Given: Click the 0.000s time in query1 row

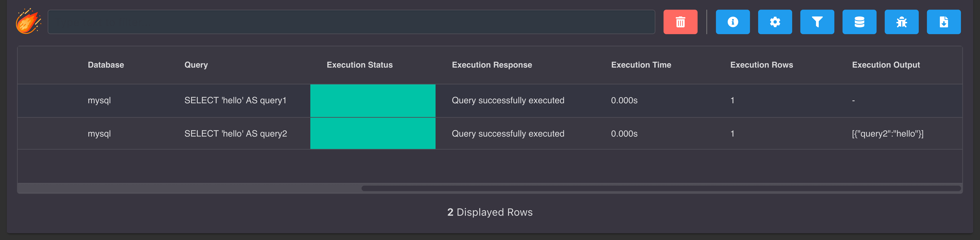Looking at the screenshot, I should 624,101.
